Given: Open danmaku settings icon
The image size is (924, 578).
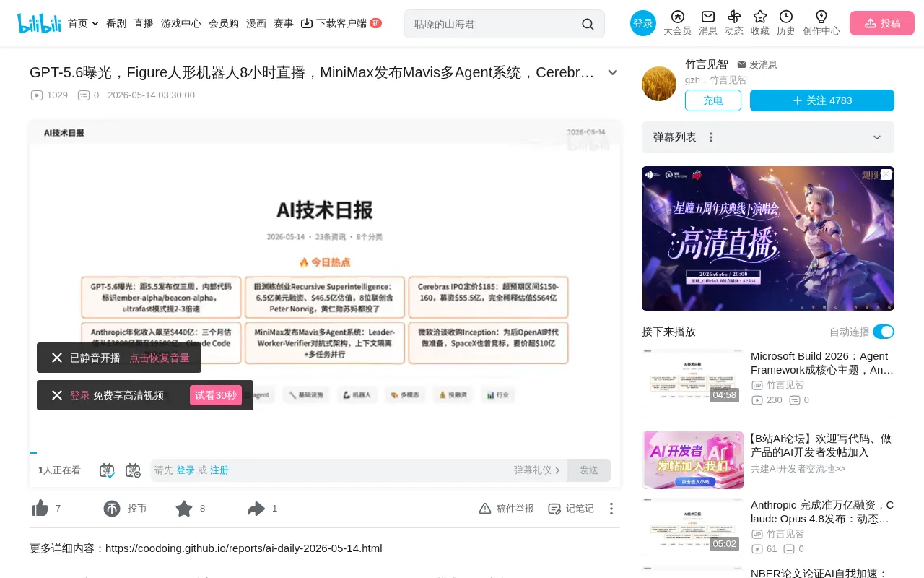Looking at the screenshot, I should (133, 470).
